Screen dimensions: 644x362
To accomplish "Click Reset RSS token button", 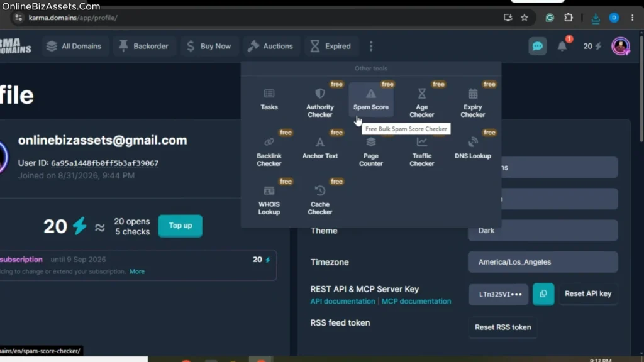I will 502,327.
